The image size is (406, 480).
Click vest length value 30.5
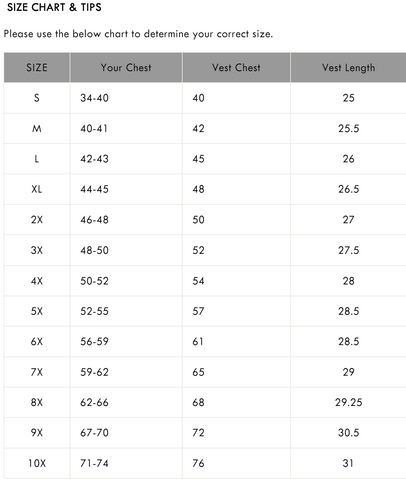[349, 433]
